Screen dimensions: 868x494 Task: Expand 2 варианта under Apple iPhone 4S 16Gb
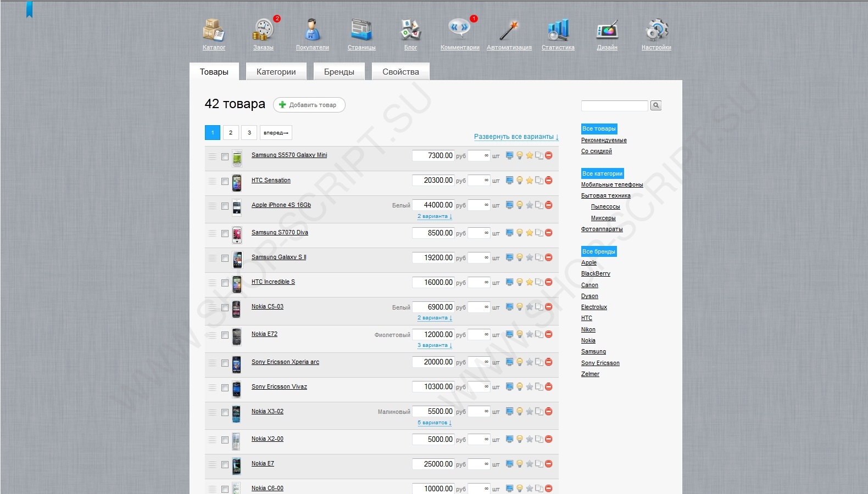coord(435,216)
